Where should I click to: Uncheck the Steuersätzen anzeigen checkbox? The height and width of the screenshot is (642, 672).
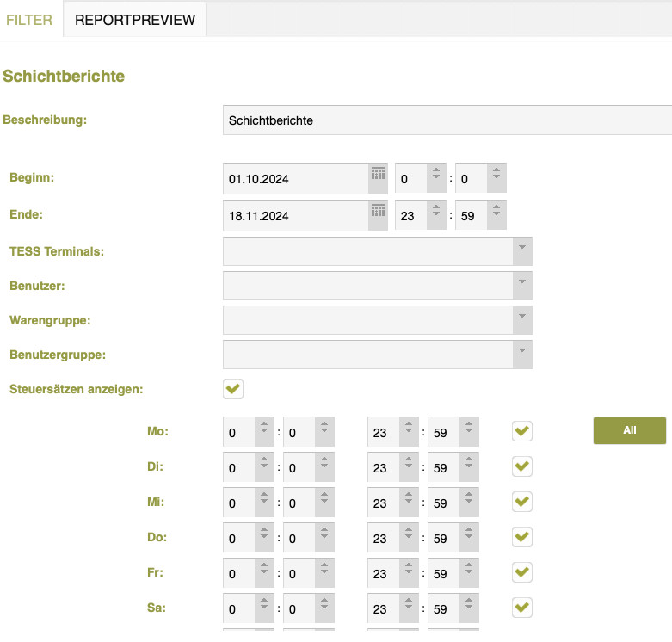tap(233, 389)
